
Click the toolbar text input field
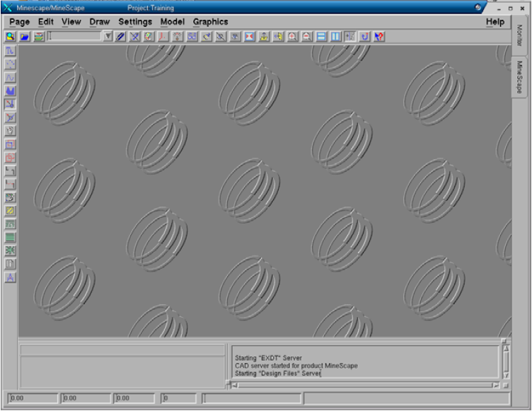pos(74,36)
